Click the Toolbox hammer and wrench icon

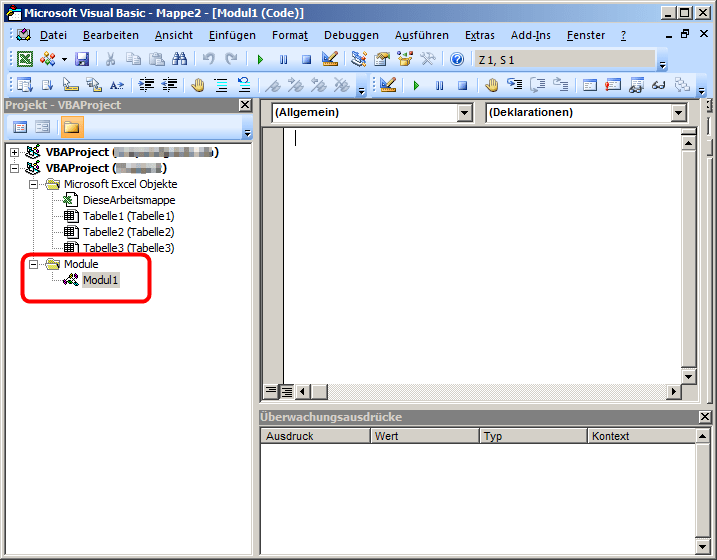tap(428, 59)
